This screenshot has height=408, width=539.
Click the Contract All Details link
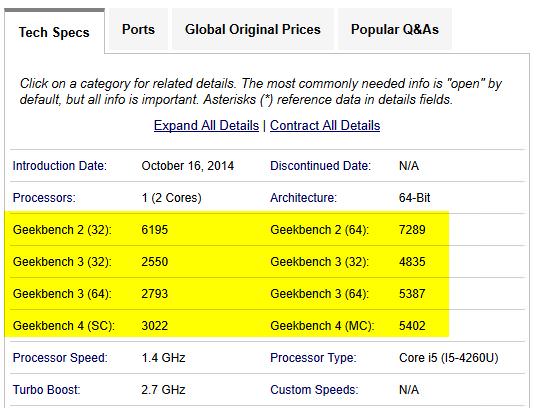[x=325, y=125]
